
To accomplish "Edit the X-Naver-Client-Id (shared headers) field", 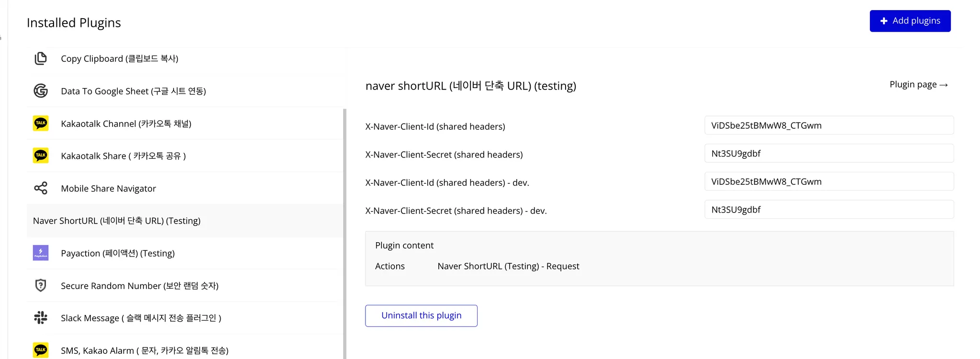I will coord(829,125).
